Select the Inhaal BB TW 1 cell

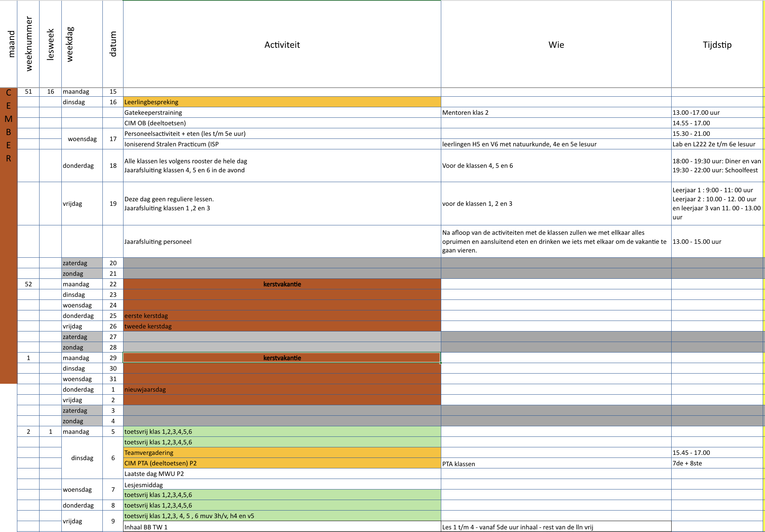282,527
